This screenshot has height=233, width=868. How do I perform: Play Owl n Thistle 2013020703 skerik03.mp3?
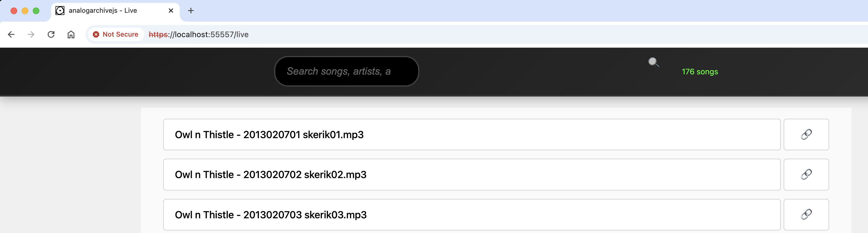(x=471, y=214)
